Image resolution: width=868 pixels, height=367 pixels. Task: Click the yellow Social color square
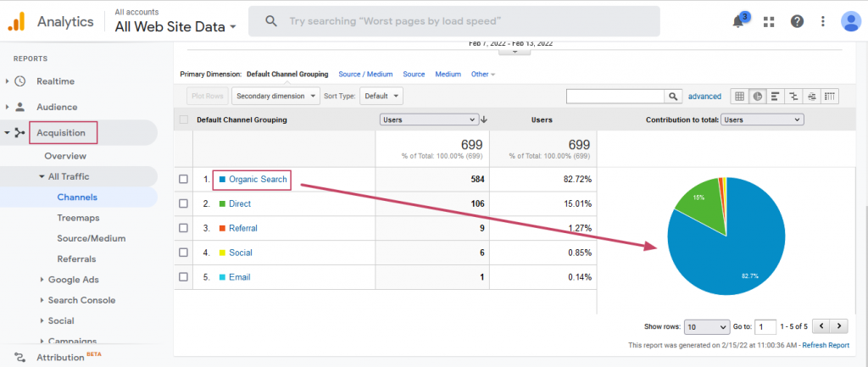coord(223,253)
